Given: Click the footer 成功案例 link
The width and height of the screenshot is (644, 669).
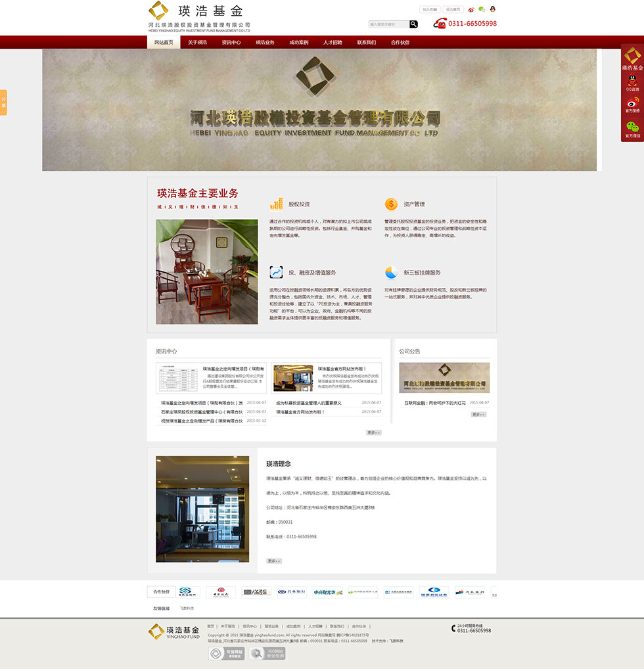Looking at the screenshot, I should (x=293, y=626).
